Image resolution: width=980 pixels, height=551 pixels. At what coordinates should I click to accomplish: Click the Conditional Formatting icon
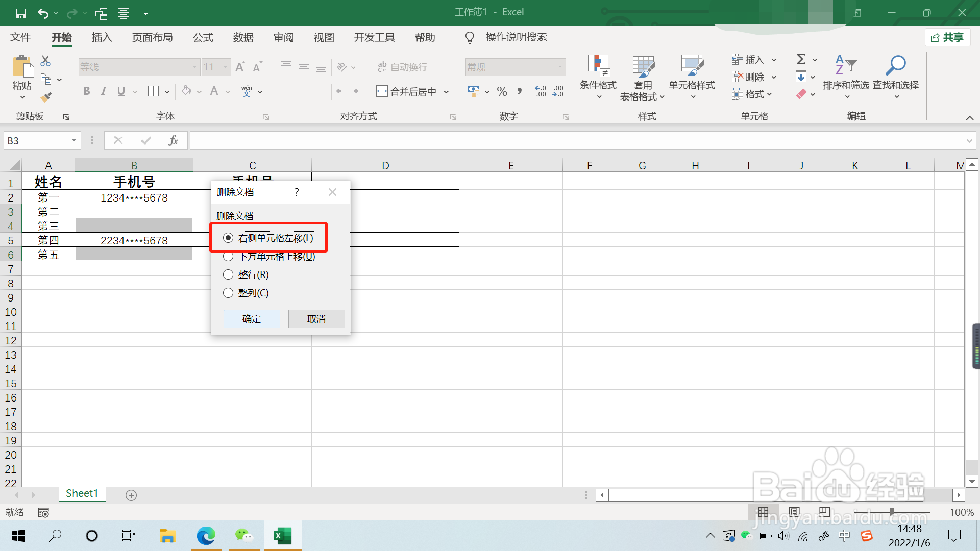(598, 66)
